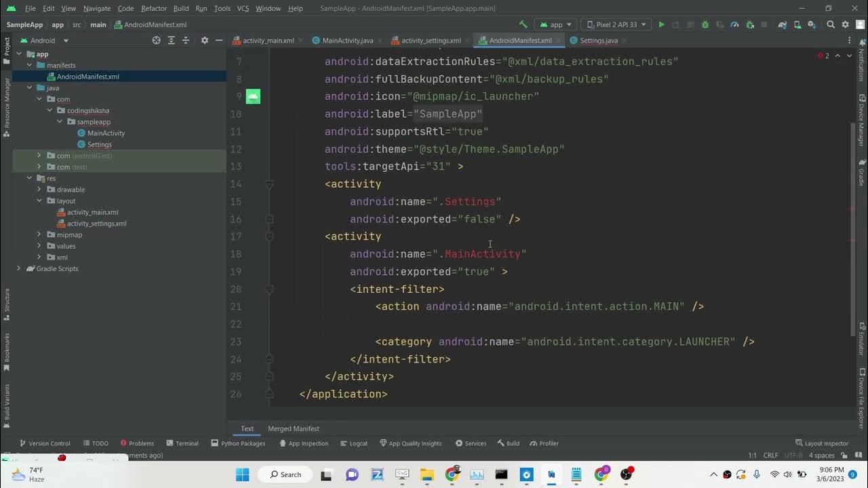Toggle the Terminal tool window
Image resolution: width=868 pixels, height=488 pixels.
point(182,443)
